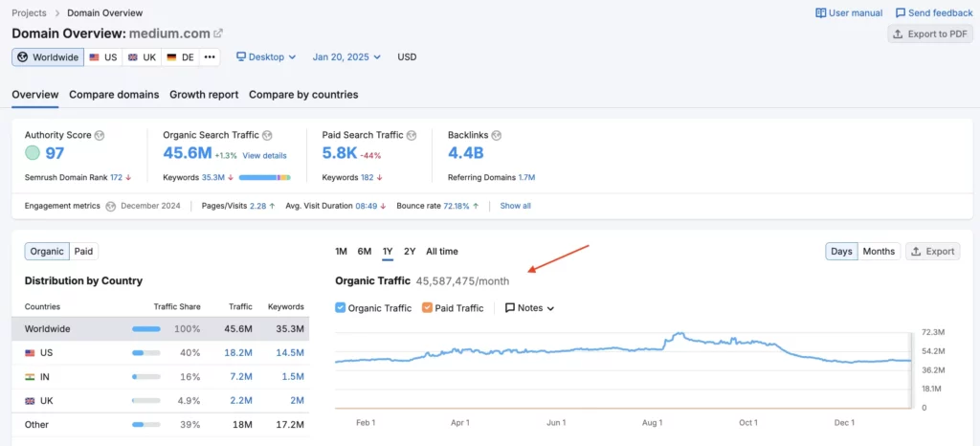Open the Growth report tab
The width and height of the screenshot is (980, 446).
(204, 95)
